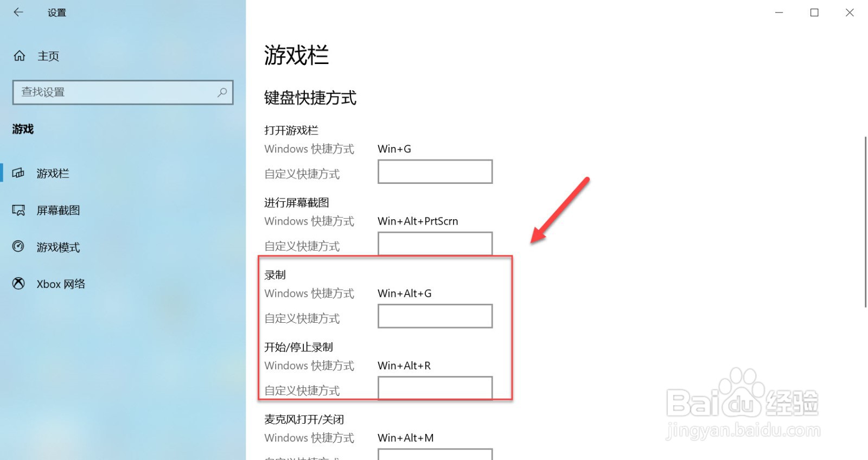
Task: Open the 屏幕截图 sidebar icon
Action: 18,210
